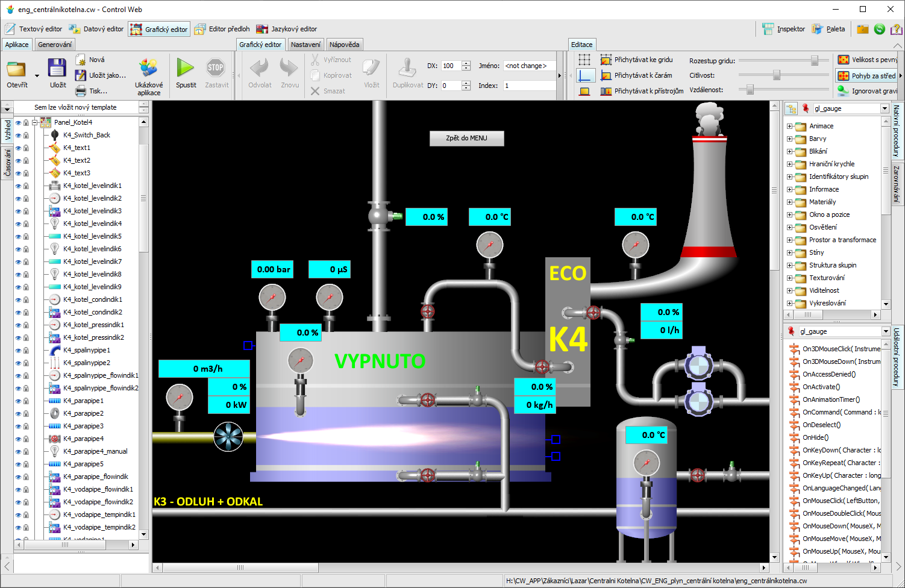Screen dimensions: 905x588
Task: Click Uložit jako… button
Action: pyautogui.click(x=101, y=75)
